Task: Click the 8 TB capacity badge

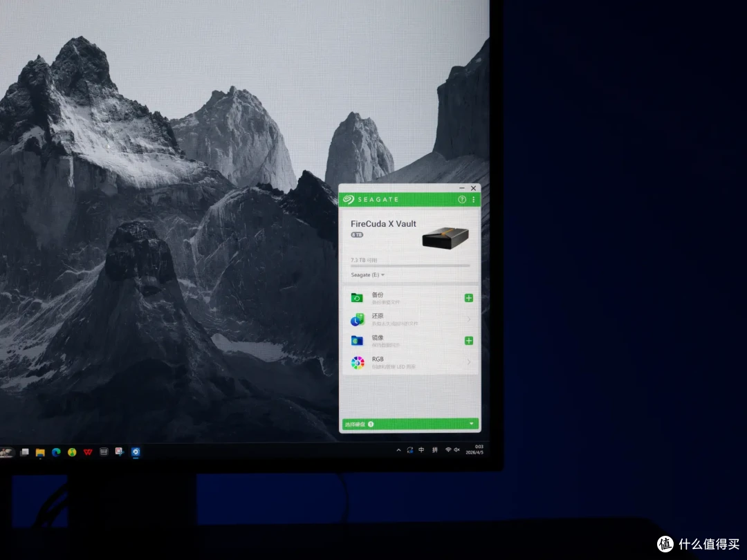Action: pyautogui.click(x=357, y=235)
